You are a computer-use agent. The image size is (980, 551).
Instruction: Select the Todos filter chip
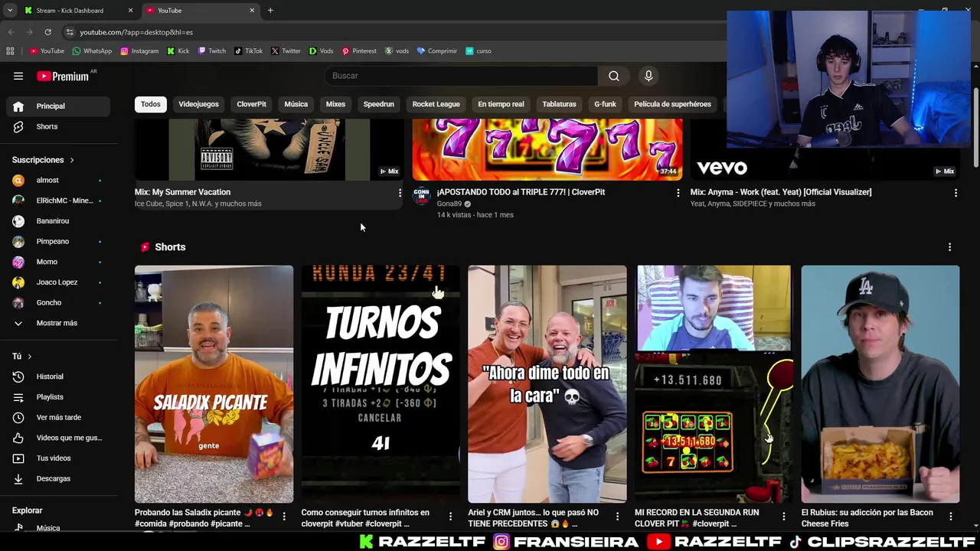151,104
